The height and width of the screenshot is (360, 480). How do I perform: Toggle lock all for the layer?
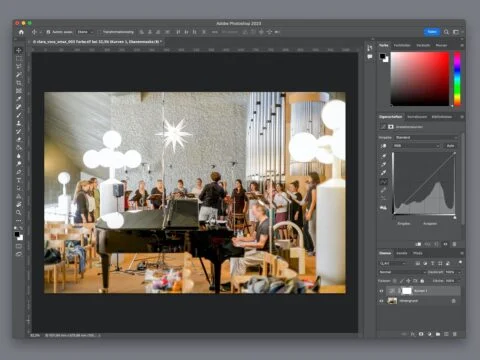pos(422,281)
